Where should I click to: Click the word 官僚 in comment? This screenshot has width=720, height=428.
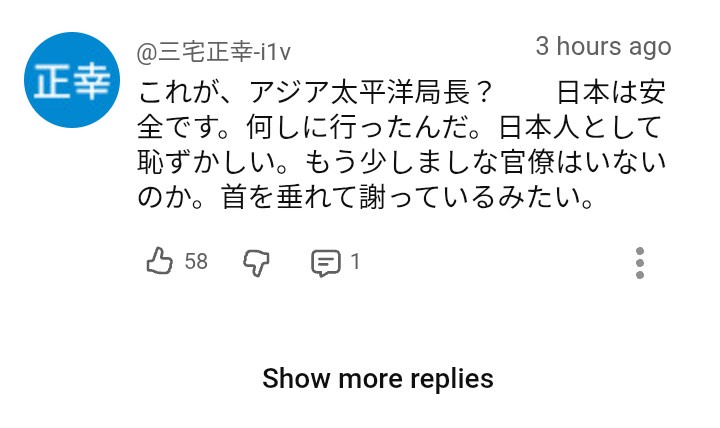coord(528,163)
